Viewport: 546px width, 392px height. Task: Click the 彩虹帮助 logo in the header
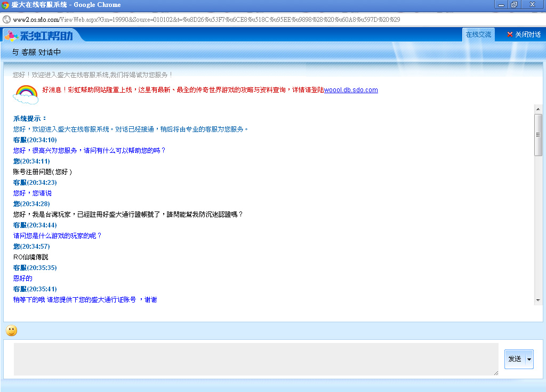(x=39, y=36)
